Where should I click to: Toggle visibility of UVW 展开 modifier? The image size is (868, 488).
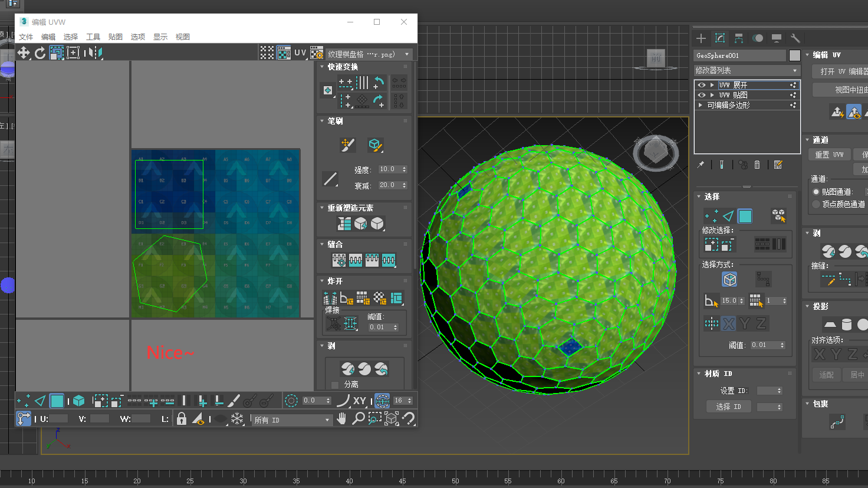click(x=702, y=85)
